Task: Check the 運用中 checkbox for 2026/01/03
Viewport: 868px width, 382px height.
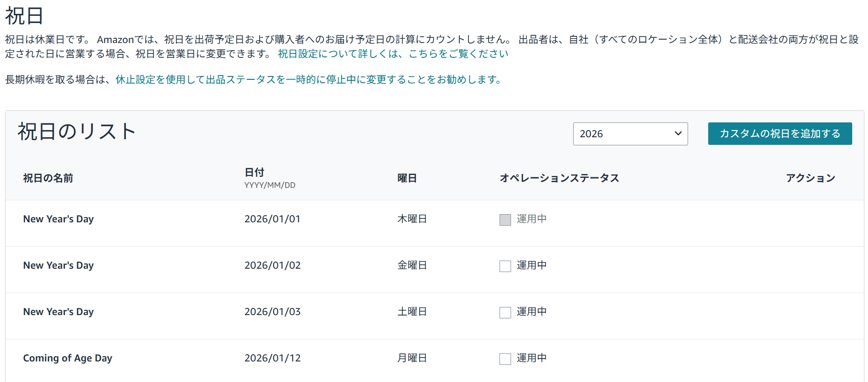Action: pos(505,313)
